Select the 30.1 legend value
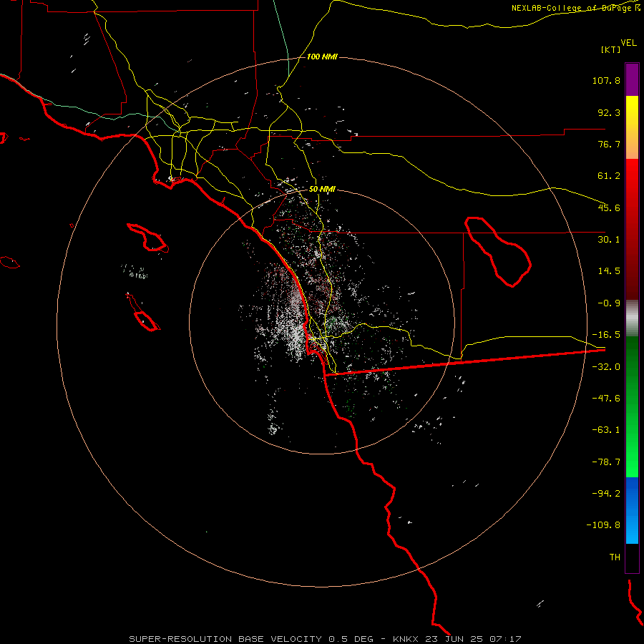The image size is (644, 644). 609,240
